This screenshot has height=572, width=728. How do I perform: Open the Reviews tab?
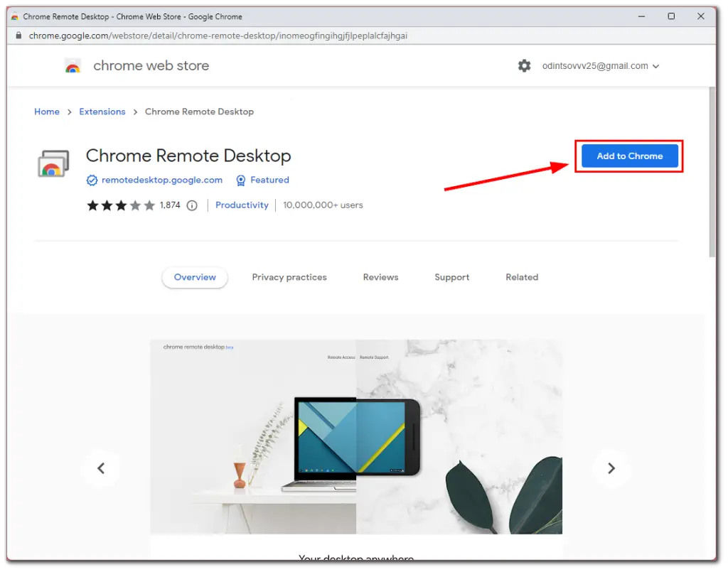(x=381, y=277)
